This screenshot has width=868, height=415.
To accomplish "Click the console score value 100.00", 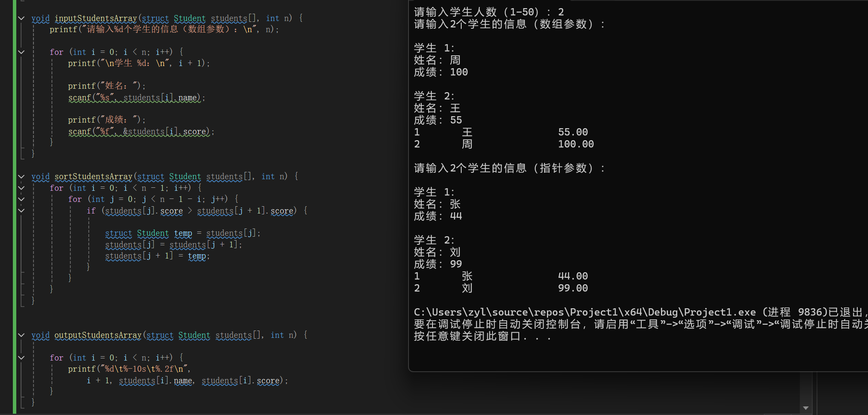I will pos(576,144).
